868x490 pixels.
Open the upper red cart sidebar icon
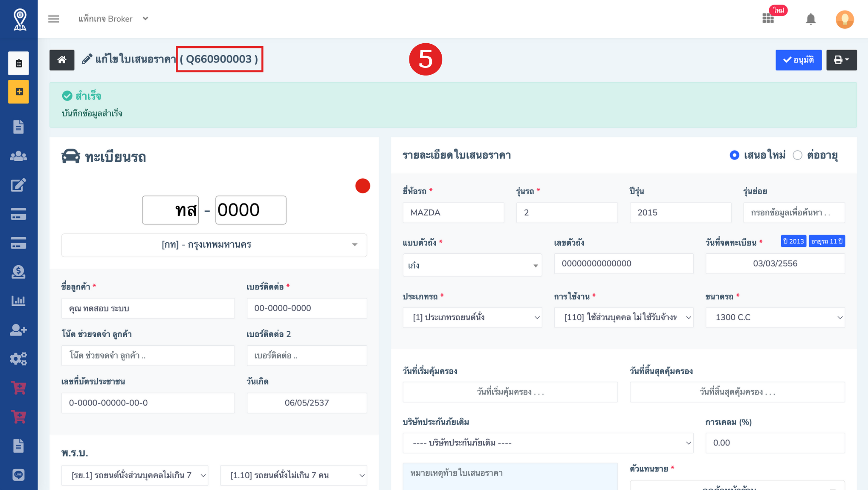click(19, 388)
